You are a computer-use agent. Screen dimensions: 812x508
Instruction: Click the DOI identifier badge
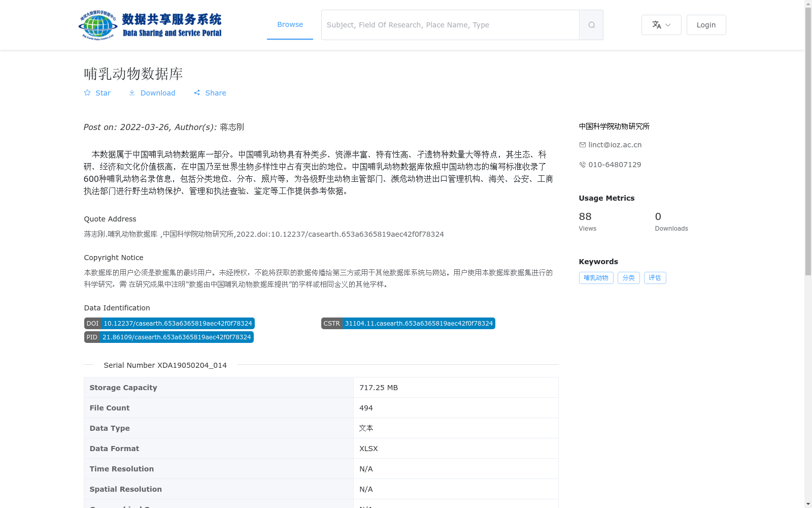tap(170, 324)
